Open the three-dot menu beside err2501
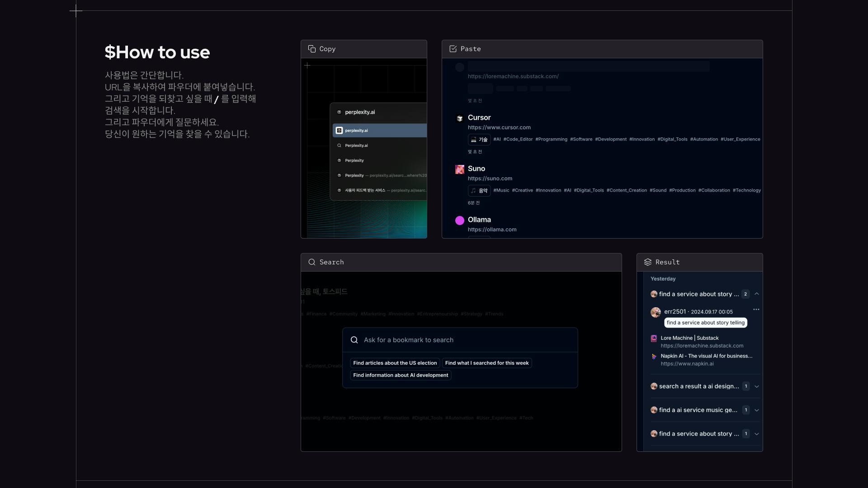 click(756, 310)
